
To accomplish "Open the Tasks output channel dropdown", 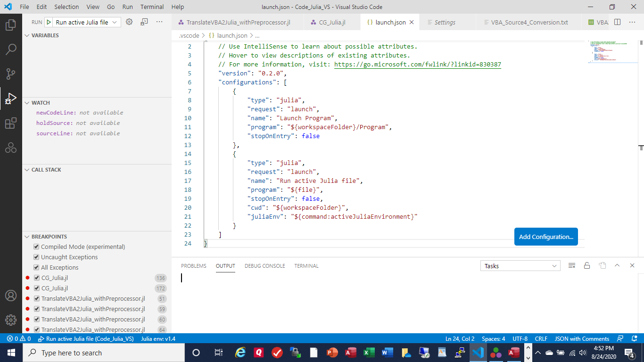I will [520, 265].
